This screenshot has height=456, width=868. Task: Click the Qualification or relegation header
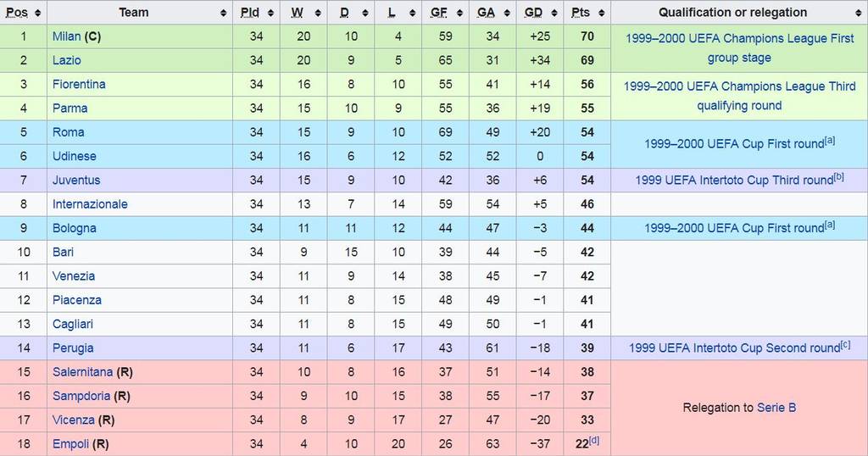point(732,13)
